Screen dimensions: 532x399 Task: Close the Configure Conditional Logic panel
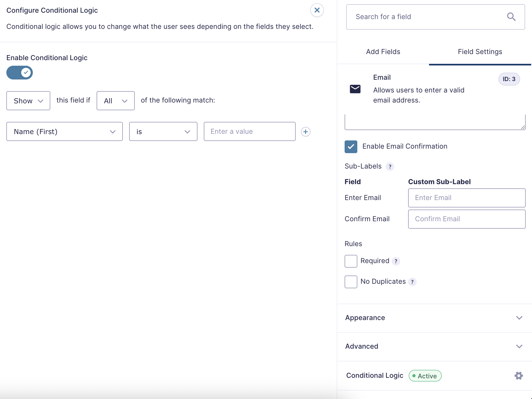317,10
